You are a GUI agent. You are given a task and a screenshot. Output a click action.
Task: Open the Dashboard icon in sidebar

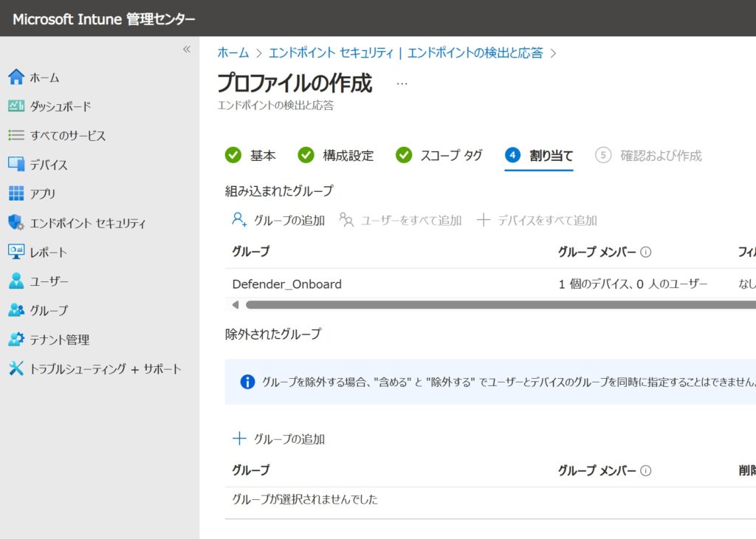coord(16,106)
